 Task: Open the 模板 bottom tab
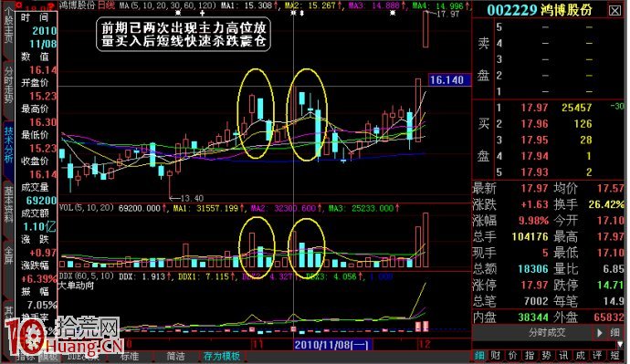tap(49, 357)
